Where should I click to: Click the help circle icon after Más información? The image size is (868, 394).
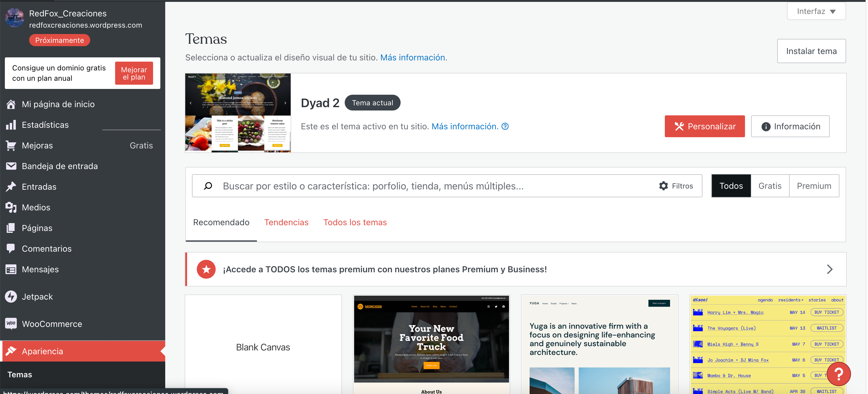point(505,126)
